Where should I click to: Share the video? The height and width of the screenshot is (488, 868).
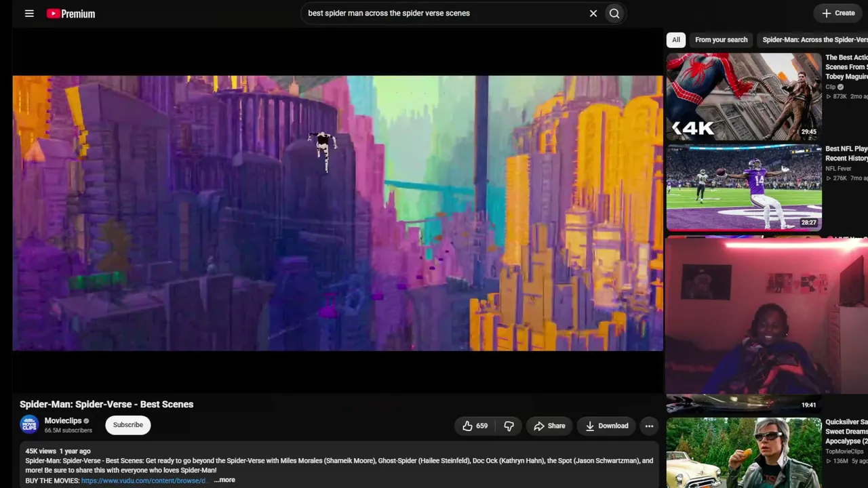pyautogui.click(x=549, y=426)
